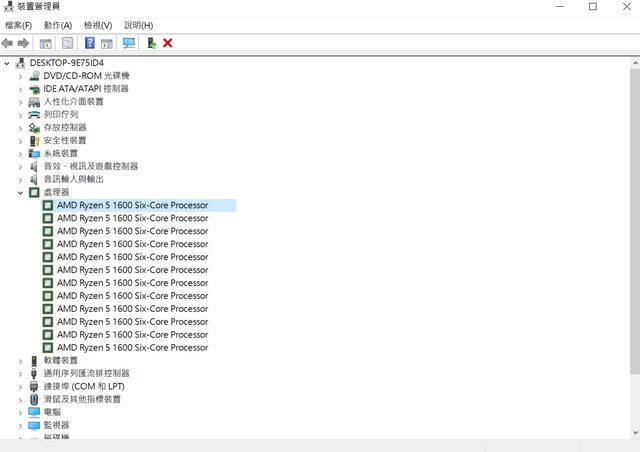The width and height of the screenshot is (640, 452).
Task: Click the red X uninstall device icon
Action: [168, 43]
